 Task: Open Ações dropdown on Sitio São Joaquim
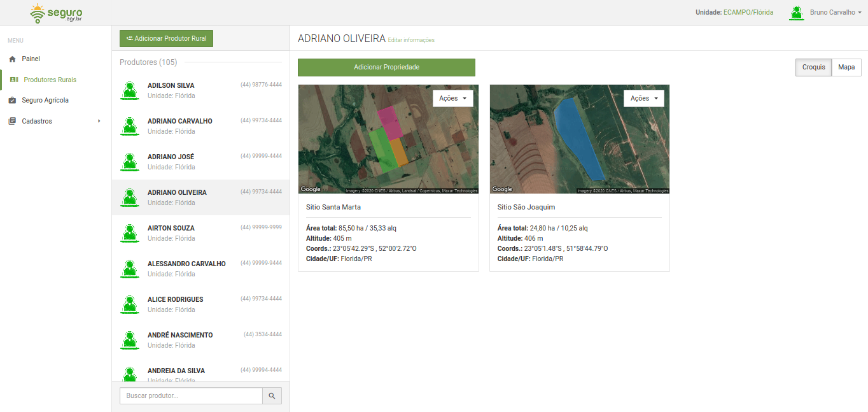[x=644, y=98]
